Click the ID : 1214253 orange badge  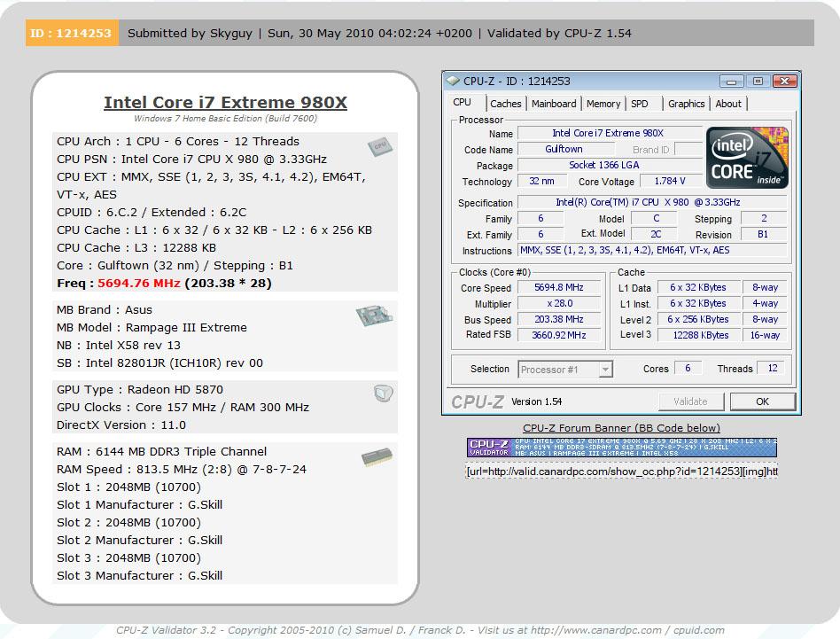71,33
